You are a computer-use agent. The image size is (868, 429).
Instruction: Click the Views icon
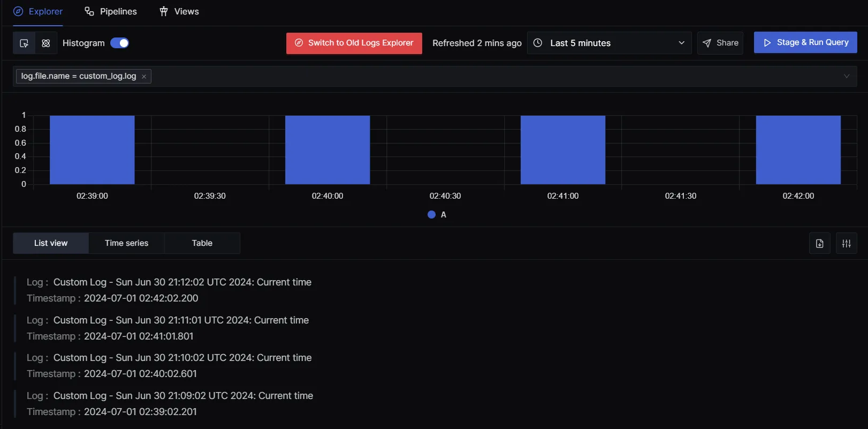(x=164, y=11)
